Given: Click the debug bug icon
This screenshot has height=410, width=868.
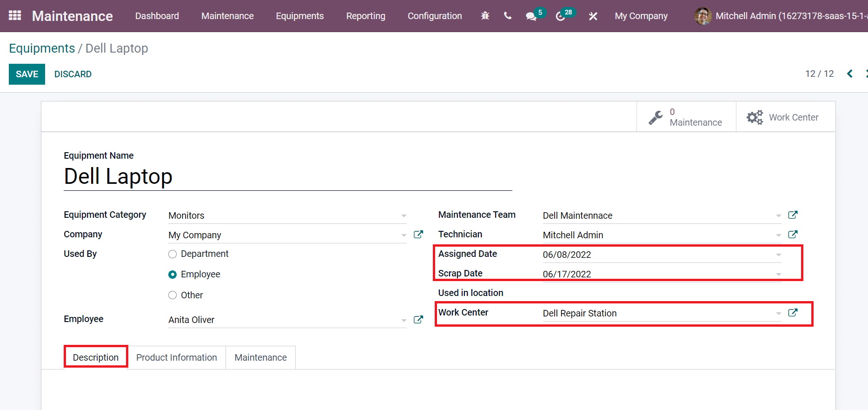Looking at the screenshot, I should pyautogui.click(x=485, y=16).
